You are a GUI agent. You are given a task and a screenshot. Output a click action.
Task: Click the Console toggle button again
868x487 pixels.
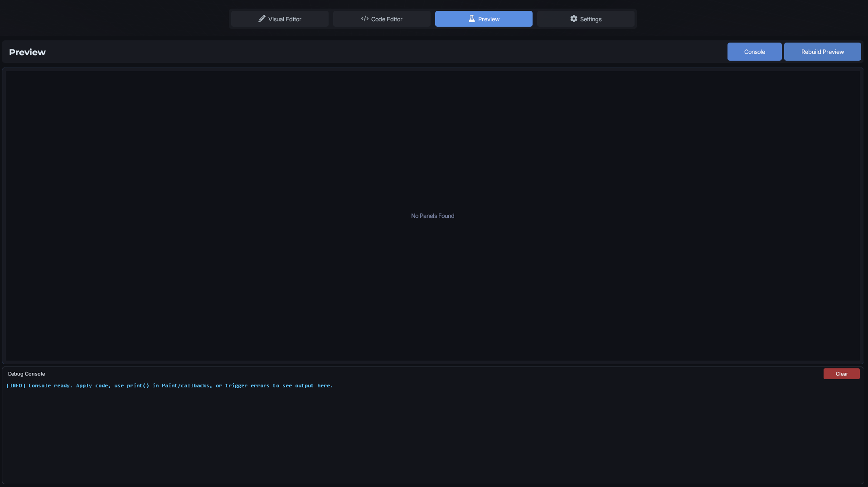[754, 51]
